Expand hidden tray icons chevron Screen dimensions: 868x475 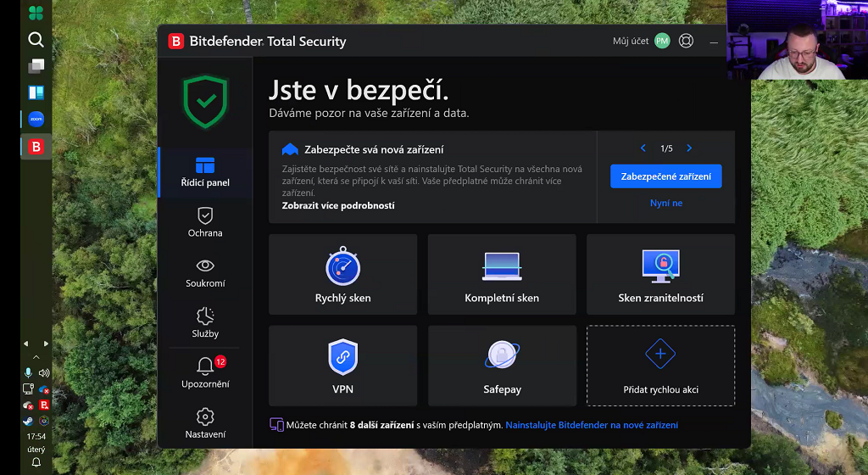pyautogui.click(x=36, y=358)
